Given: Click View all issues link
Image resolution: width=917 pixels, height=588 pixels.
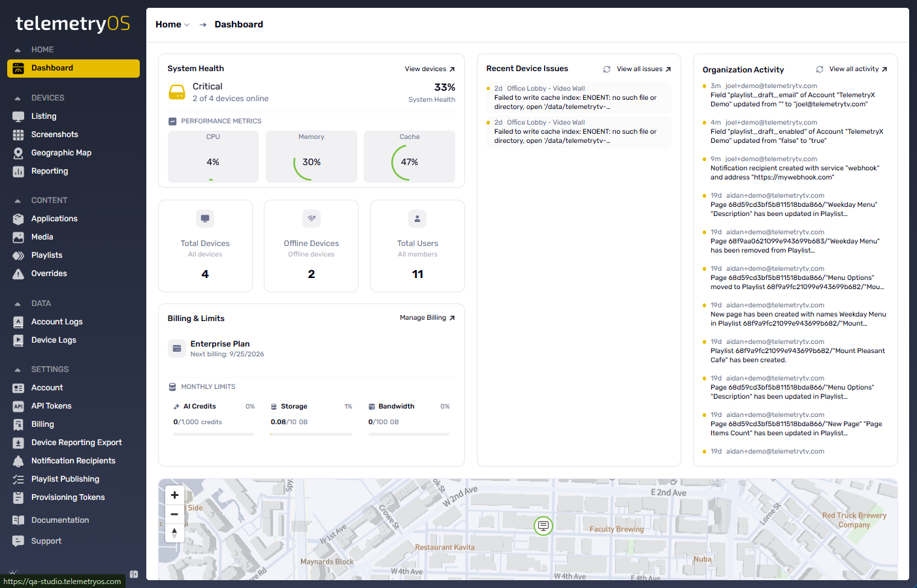Looking at the screenshot, I should click(x=644, y=69).
